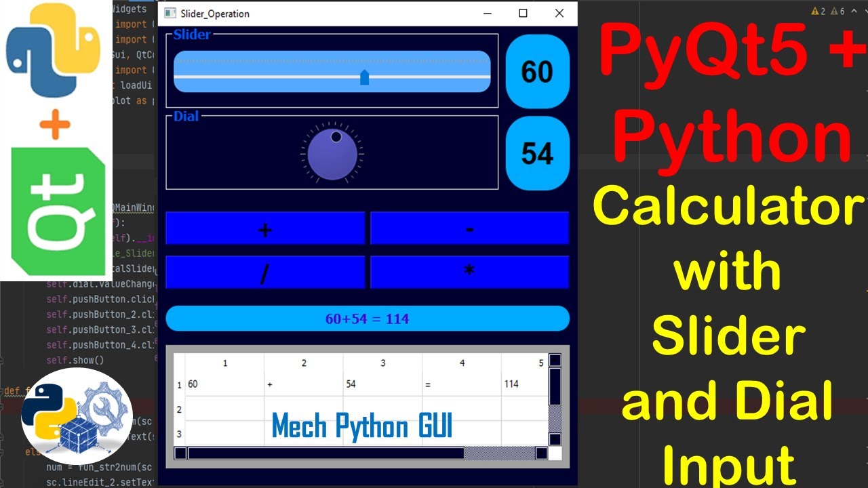
Task: Minimize the Slider_Operation window
Action: pyautogui.click(x=487, y=14)
